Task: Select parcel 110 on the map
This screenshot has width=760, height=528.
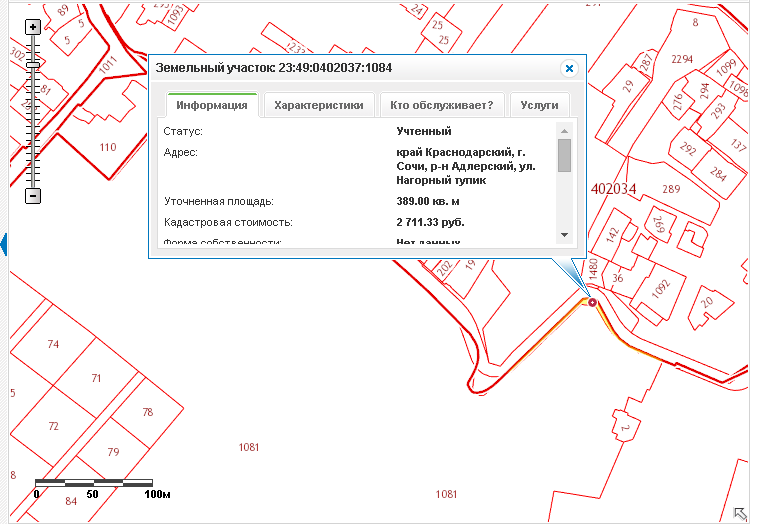Action: pyautogui.click(x=108, y=148)
